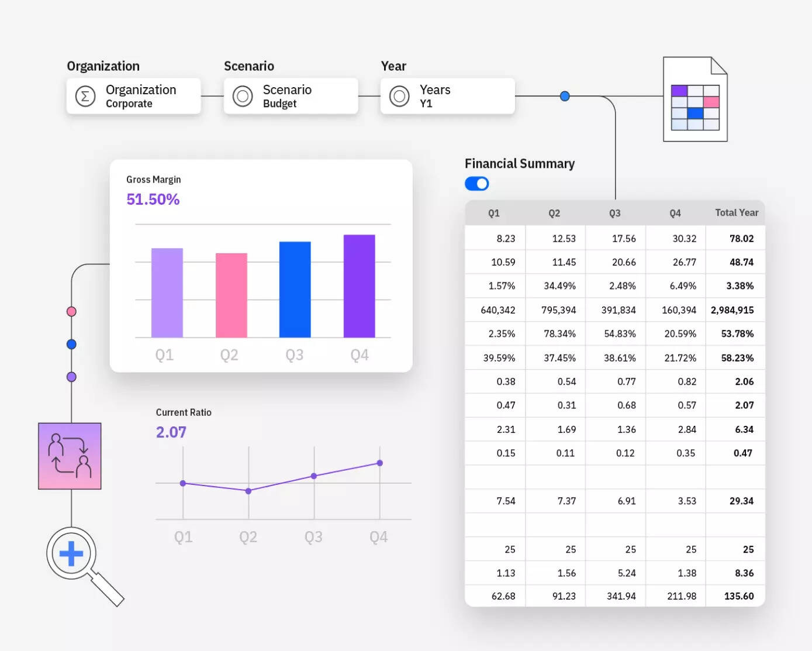Viewport: 812px width, 651px height.
Task: Click the purple node on connector line
Action: coord(71,377)
